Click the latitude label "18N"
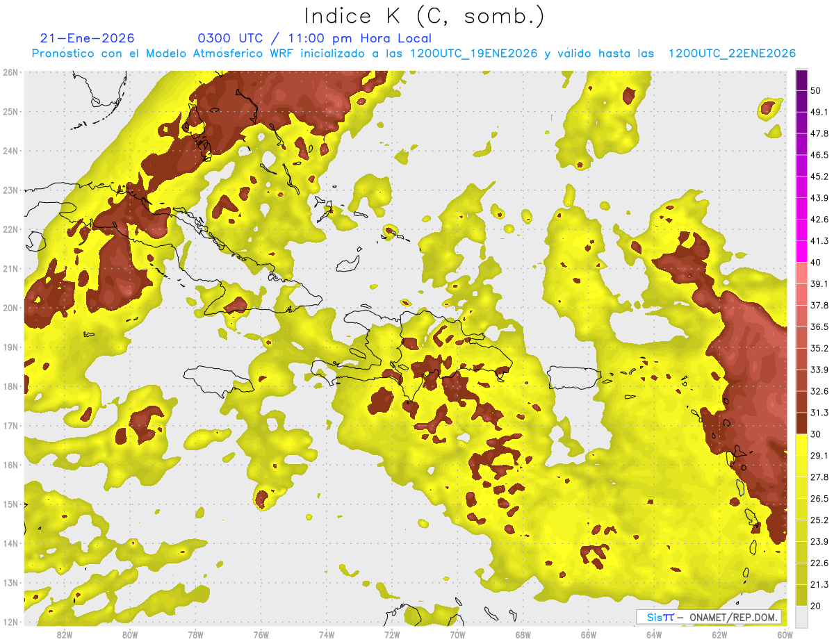This screenshot has width=834, height=644. (10, 386)
